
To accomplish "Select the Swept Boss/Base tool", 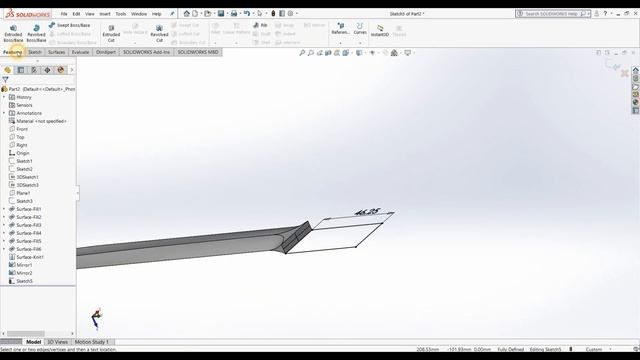I will click(69, 25).
